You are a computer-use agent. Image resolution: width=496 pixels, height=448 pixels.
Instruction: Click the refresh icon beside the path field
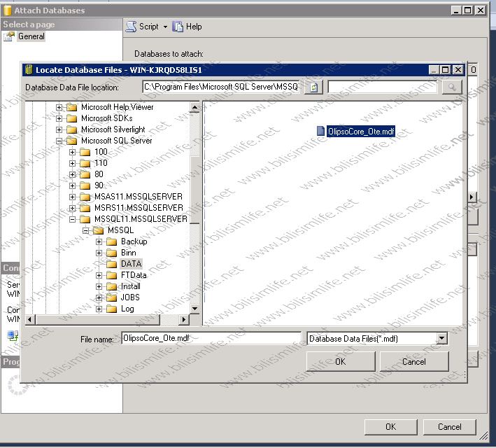(x=314, y=87)
